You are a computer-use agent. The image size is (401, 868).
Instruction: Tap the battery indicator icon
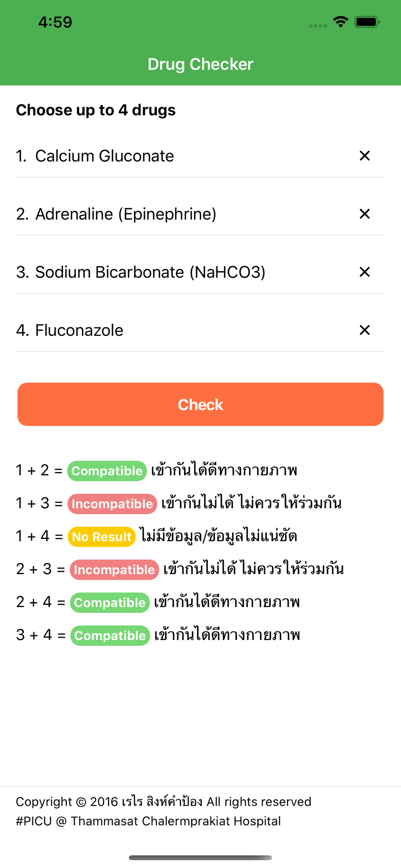tap(367, 22)
